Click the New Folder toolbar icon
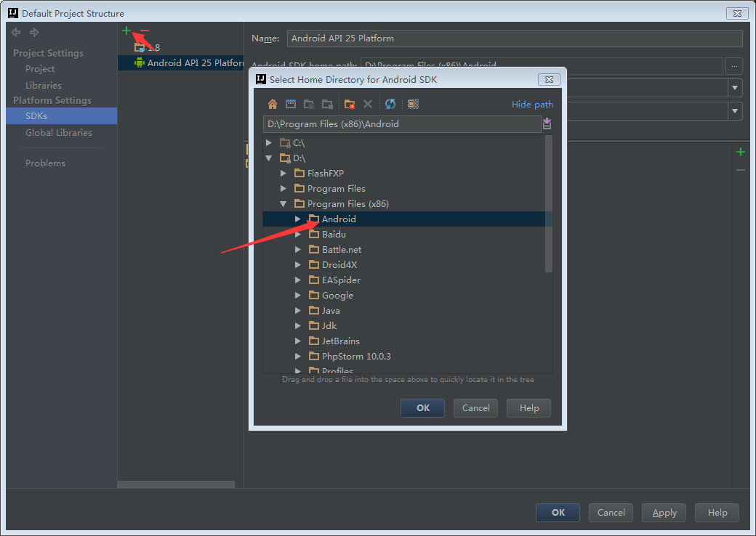756x536 pixels. [350, 104]
